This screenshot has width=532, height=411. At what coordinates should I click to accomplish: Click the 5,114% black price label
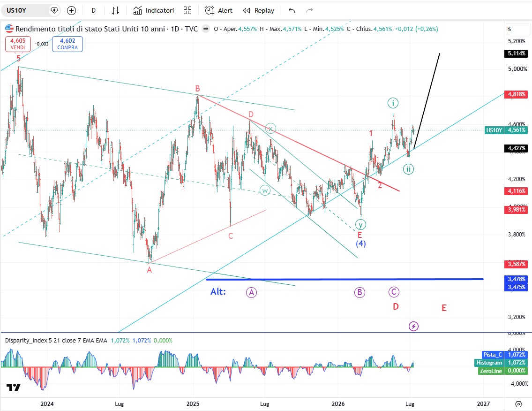tap(517, 53)
